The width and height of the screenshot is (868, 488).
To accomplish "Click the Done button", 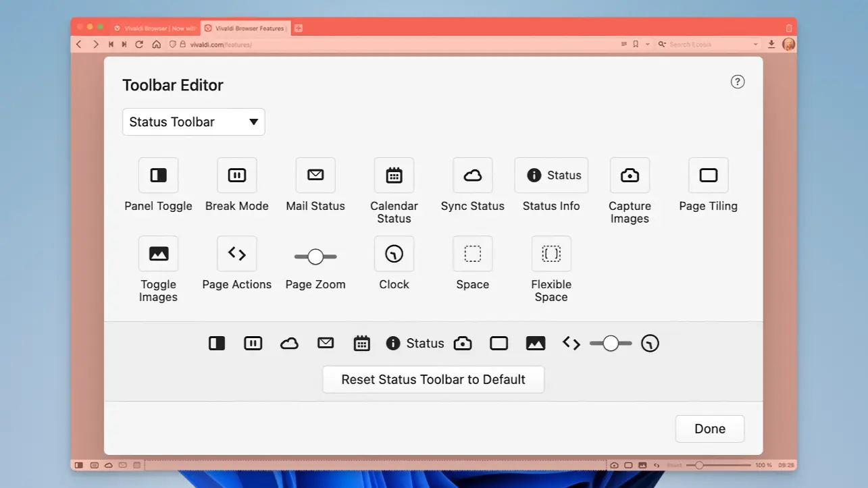I will point(709,429).
